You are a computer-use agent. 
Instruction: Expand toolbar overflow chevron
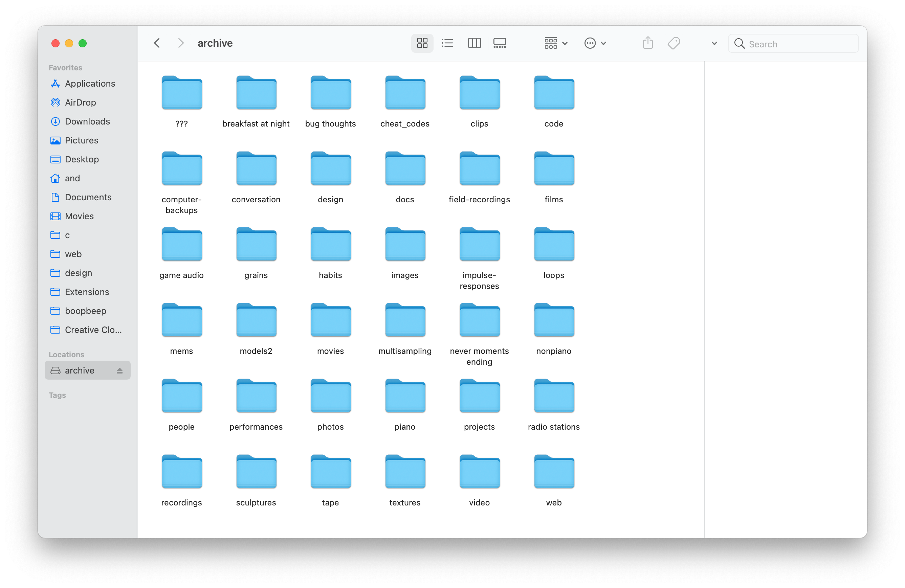[714, 43]
